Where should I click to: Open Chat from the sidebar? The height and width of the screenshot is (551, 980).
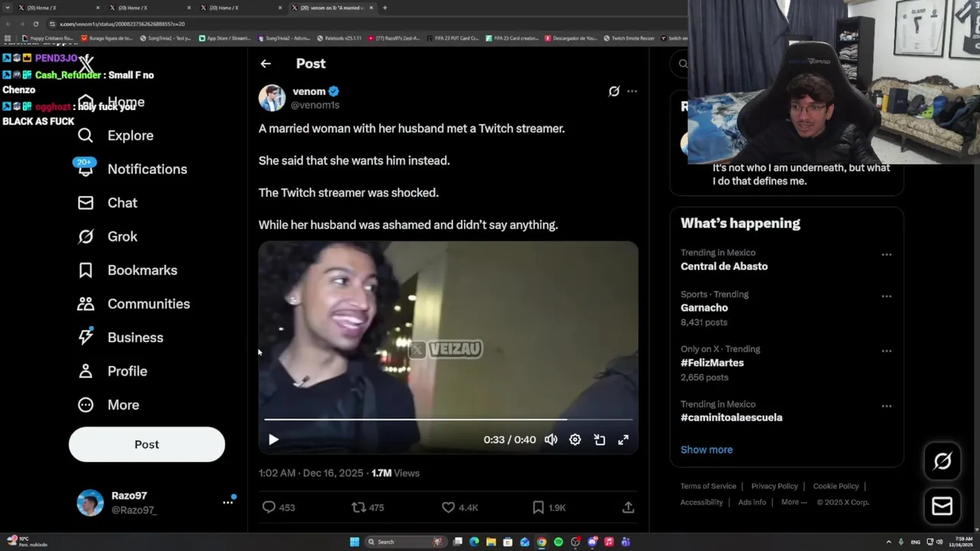(x=107, y=203)
